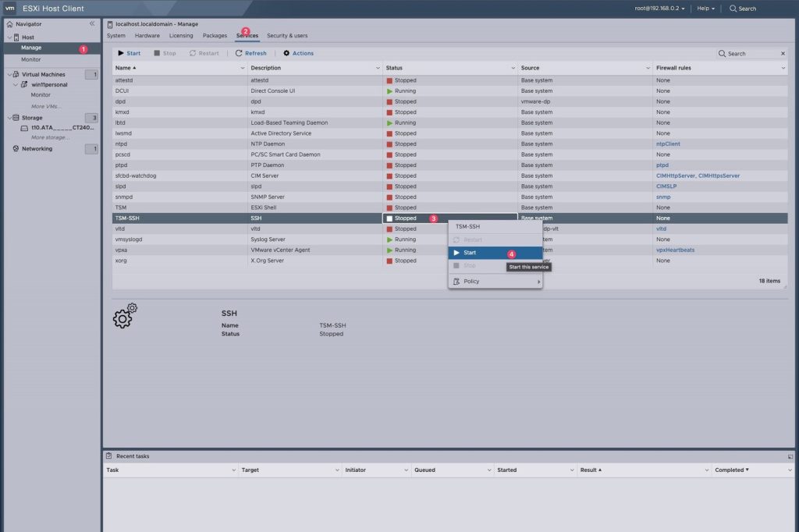Open the Help dropdown menu
The image size is (799, 532).
(x=705, y=9)
